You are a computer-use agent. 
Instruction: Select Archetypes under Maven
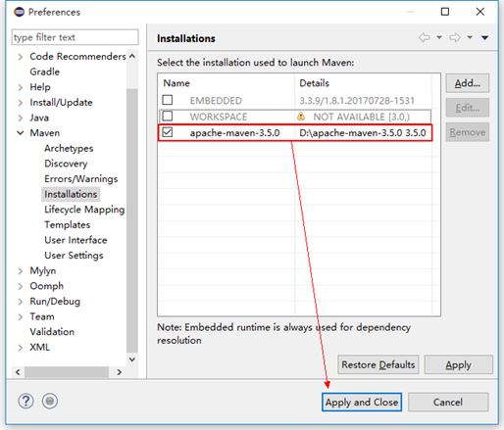[x=69, y=148]
